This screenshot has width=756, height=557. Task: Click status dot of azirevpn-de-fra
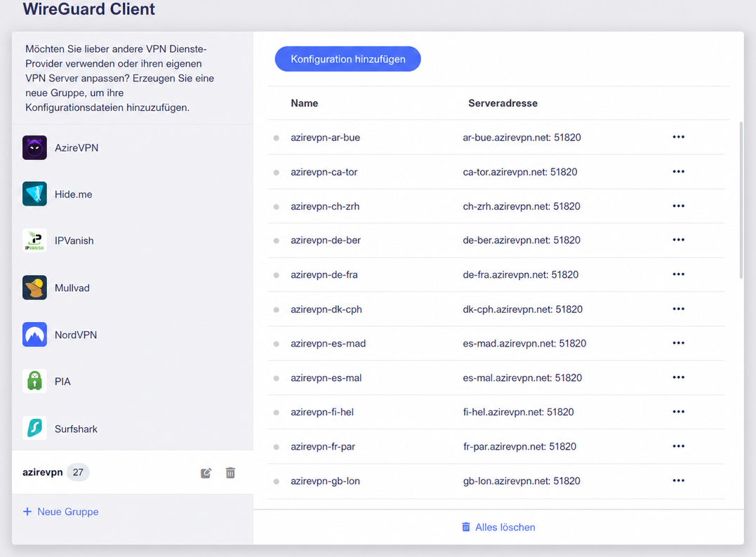(x=277, y=275)
